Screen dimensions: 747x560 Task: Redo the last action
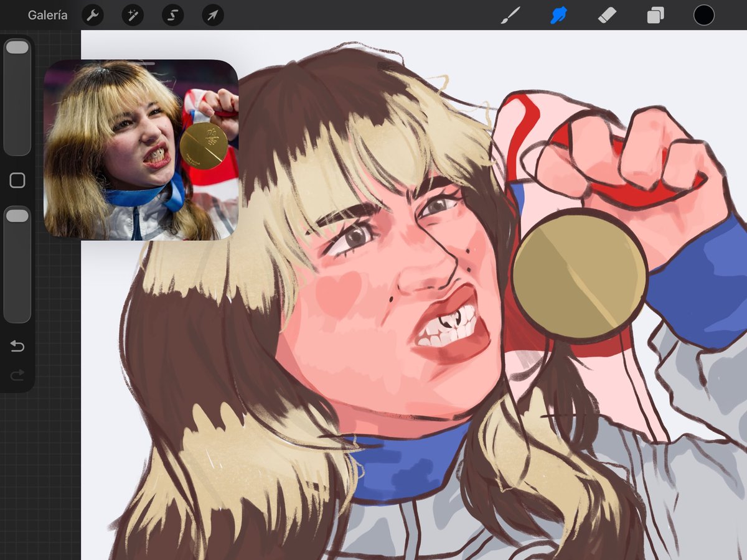[x=17, y=375]
